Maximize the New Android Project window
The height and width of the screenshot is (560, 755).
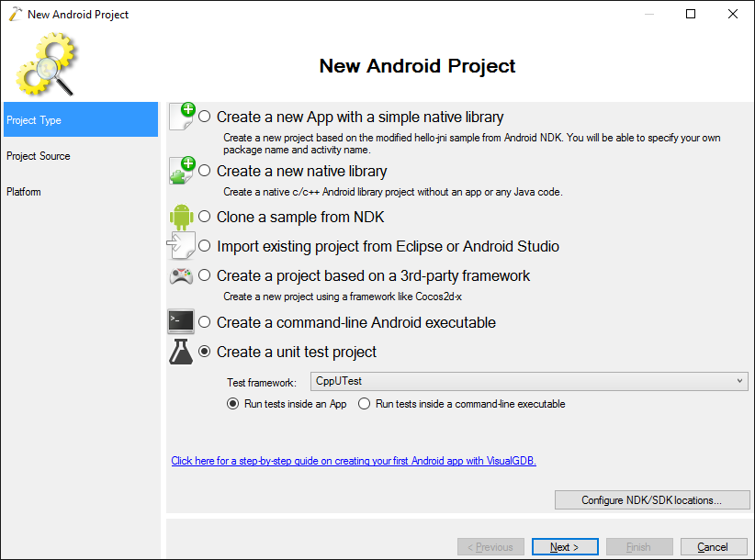(691, 14)
